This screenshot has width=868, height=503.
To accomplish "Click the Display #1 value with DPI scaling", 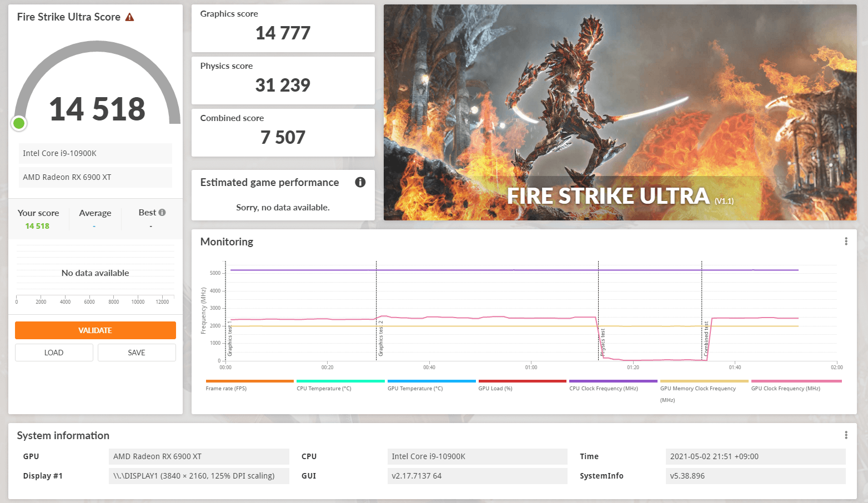I will click(x=199, y=476).
